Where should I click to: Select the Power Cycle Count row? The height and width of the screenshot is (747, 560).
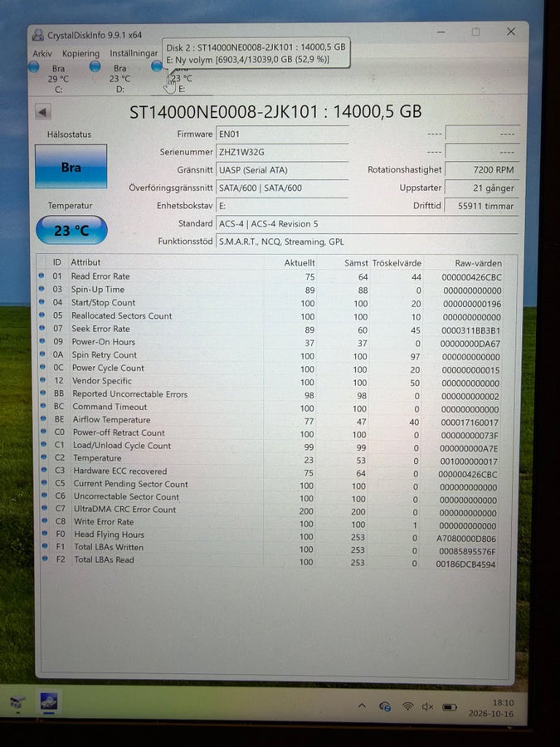tap(270, 369)
